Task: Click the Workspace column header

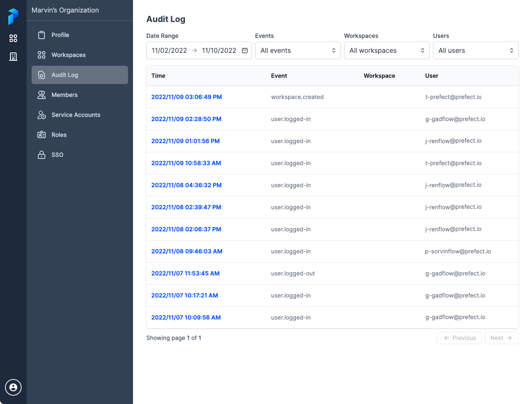Action: 379,76
